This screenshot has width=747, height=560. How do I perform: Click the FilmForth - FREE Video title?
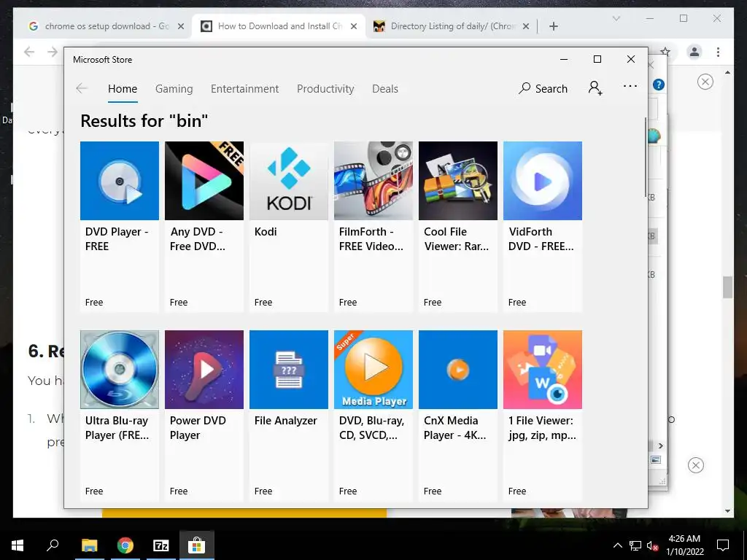(x=371, y=239)
